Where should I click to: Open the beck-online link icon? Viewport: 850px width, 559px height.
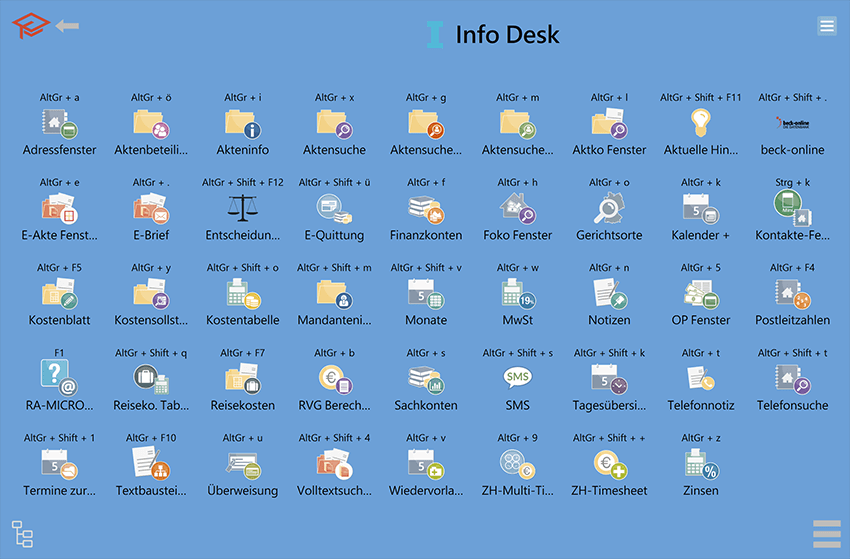coord(792,123)
